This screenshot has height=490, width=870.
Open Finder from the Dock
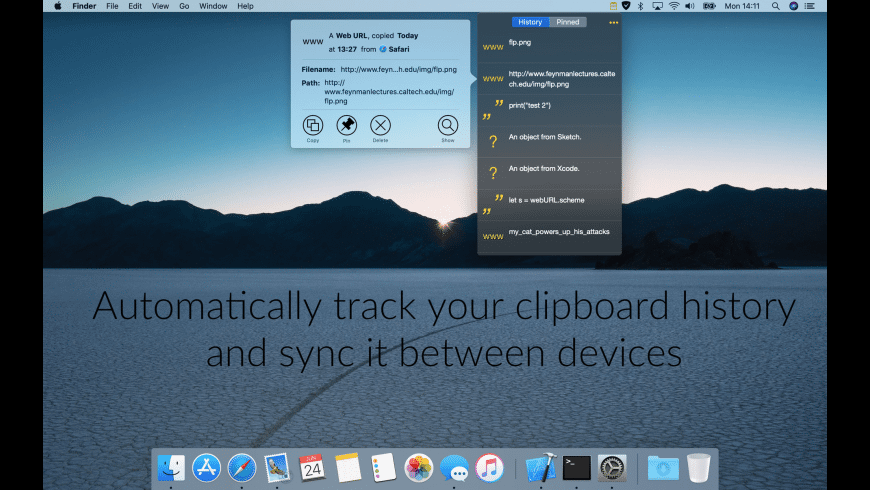pyautogui.click(x=171, y=468)
